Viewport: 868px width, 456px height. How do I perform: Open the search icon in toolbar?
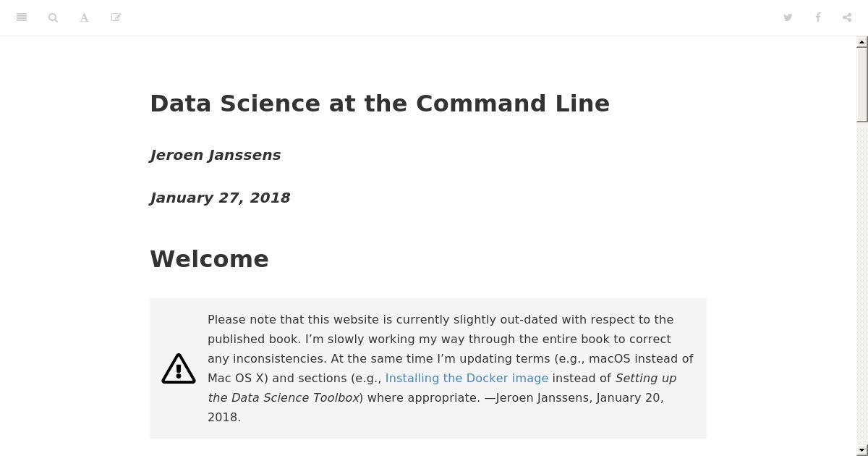(53, 17)
